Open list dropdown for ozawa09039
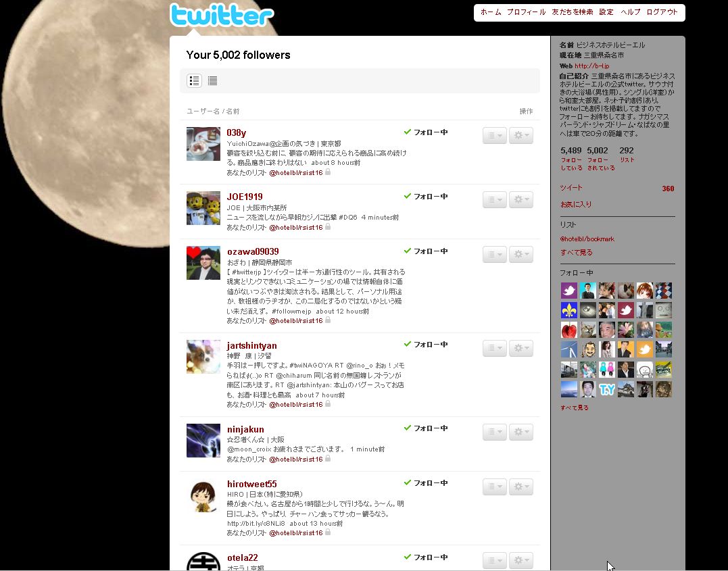728x571 pixels. pos(495,254)
